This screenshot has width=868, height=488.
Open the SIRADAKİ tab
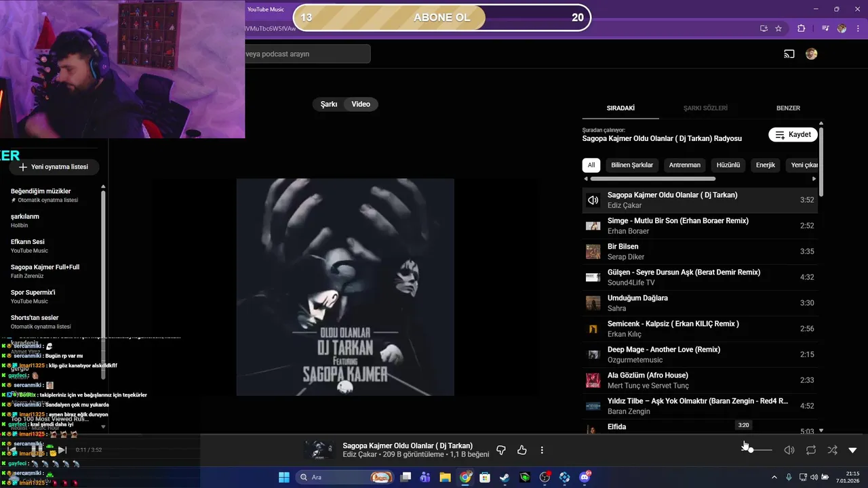click(x=620, y=108)
